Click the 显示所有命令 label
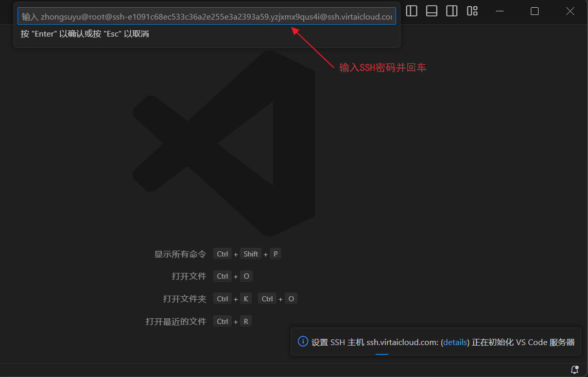The width and height of the screenshot is (588, 377). point(180,254)
